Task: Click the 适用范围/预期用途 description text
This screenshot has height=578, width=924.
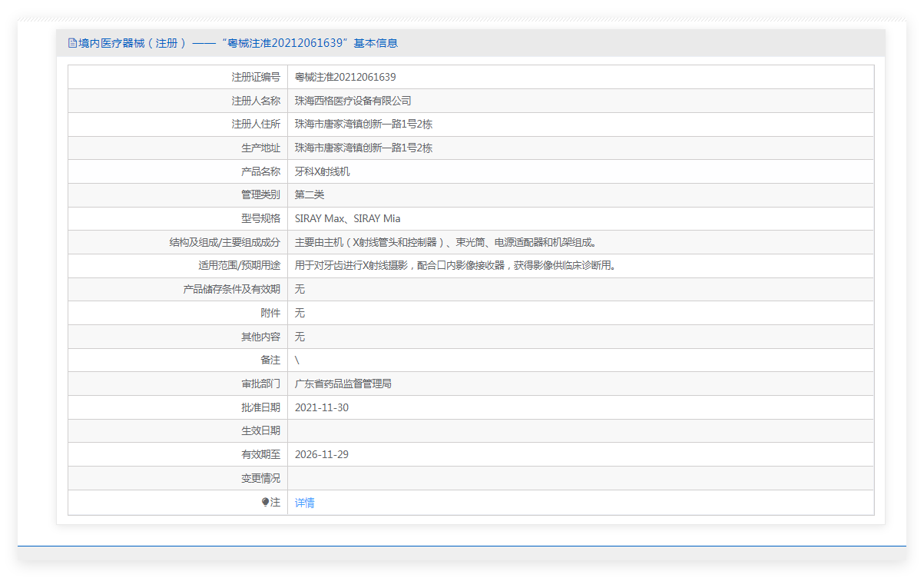Action: coord(456,265)
